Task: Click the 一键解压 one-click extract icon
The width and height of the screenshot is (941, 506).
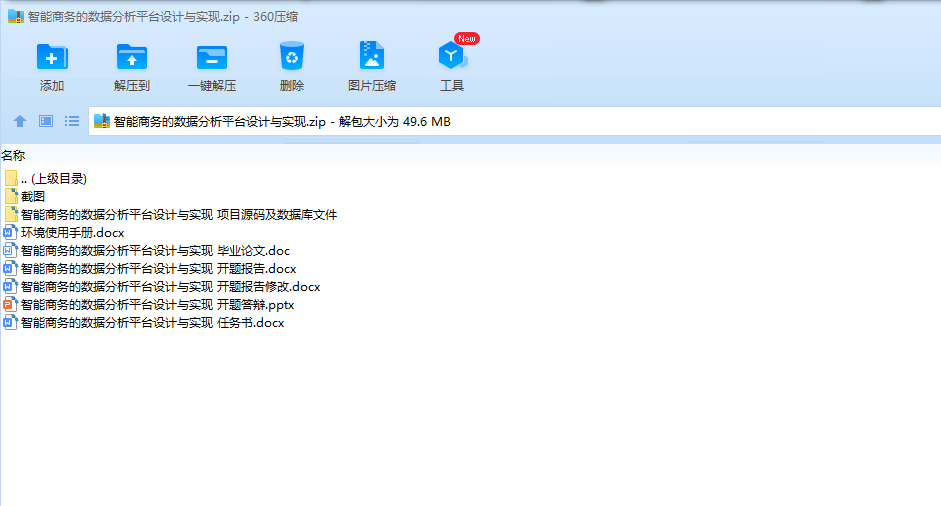Action: (212, 58)
